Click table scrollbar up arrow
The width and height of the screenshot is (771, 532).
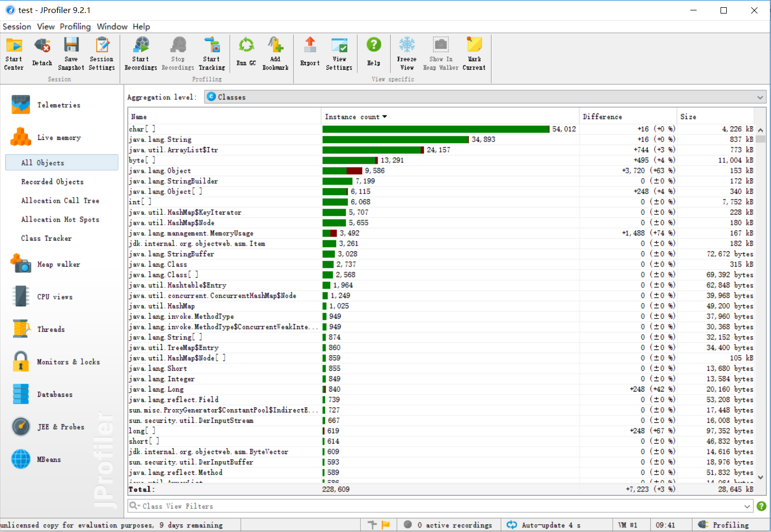coord(761,129)
